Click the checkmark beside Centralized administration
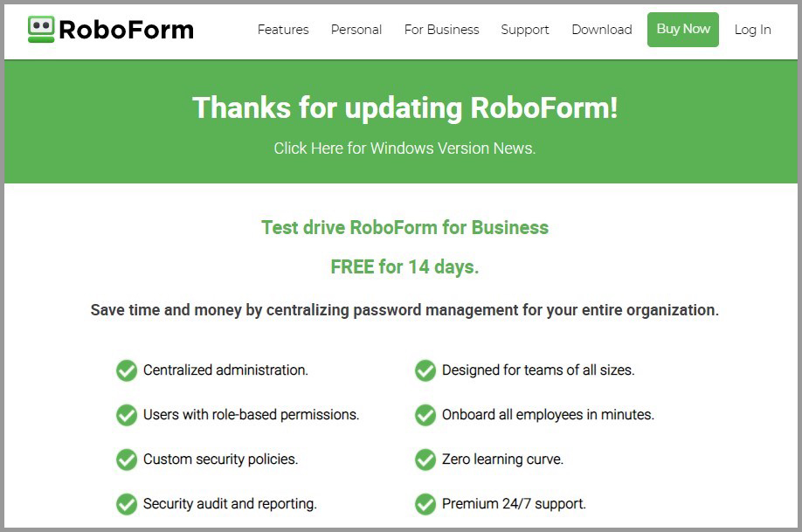Image resolution: width=802 pixels, height=532 pixels. click(126, 370)
